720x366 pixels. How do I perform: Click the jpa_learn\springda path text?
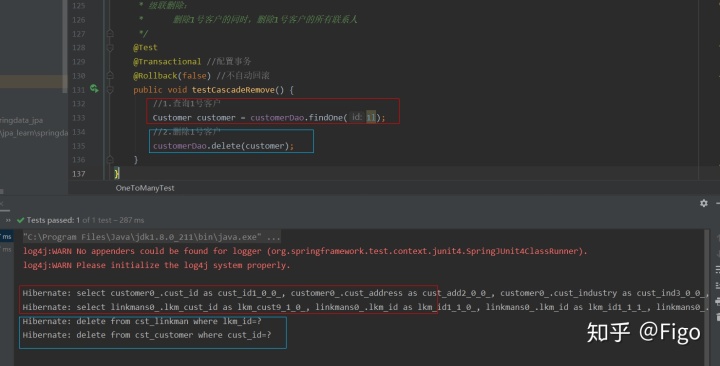click(x=34, y=133)
